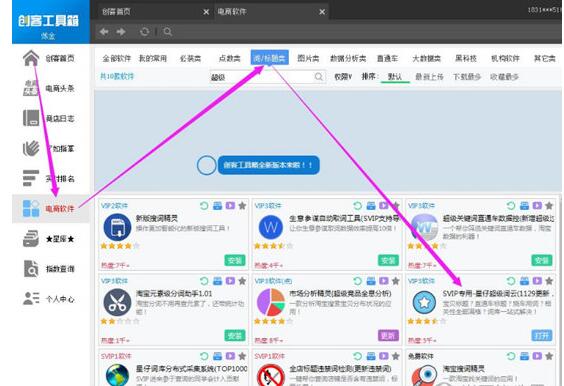Switch to the 直通车 category tab

pos(387,58)
